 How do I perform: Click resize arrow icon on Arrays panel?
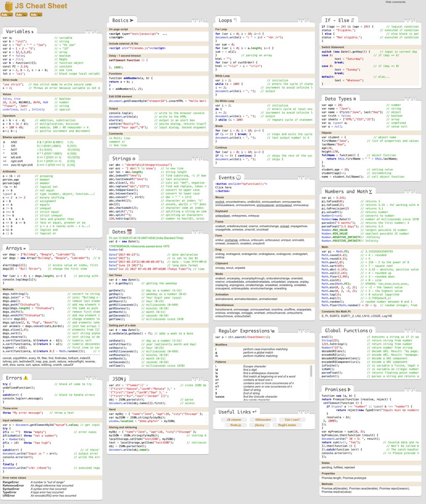tap(91, 249)
